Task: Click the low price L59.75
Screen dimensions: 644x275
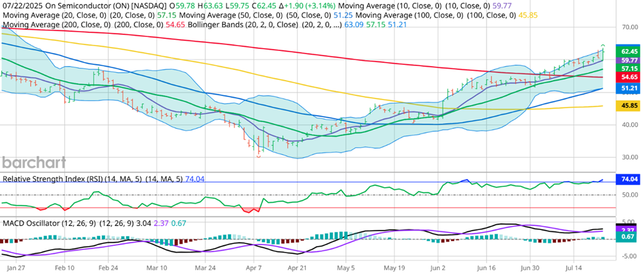Action: (x=236, y=5)
